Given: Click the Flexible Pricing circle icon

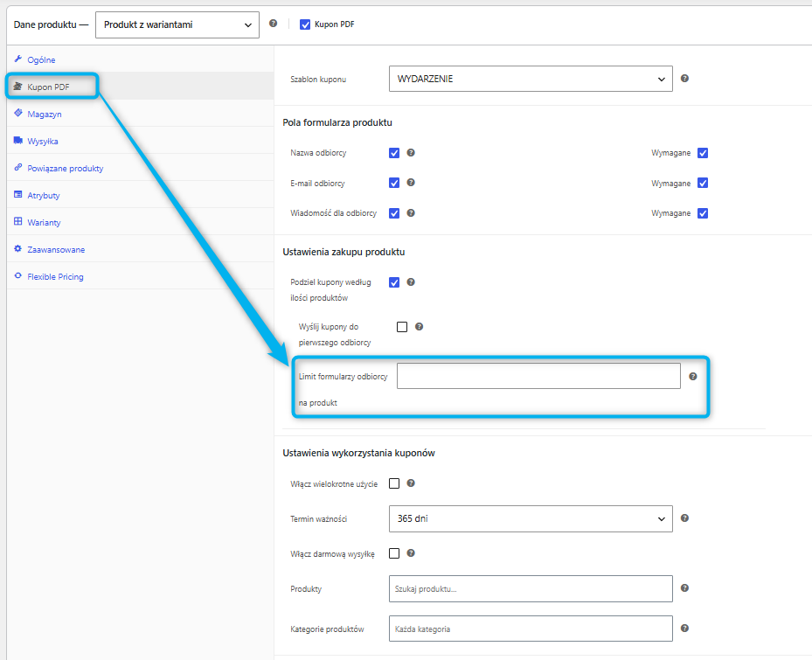Looking at the screenshot, I should [x=18, y=275].
